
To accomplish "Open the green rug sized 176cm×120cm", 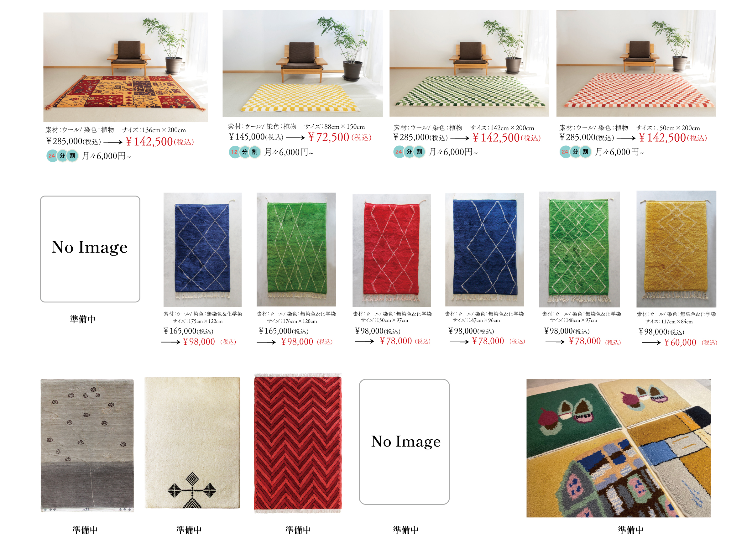I will click(x=296, y=250).
